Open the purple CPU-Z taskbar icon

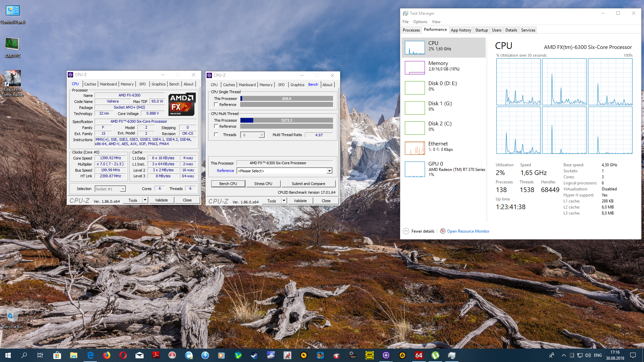click(386, 355)
